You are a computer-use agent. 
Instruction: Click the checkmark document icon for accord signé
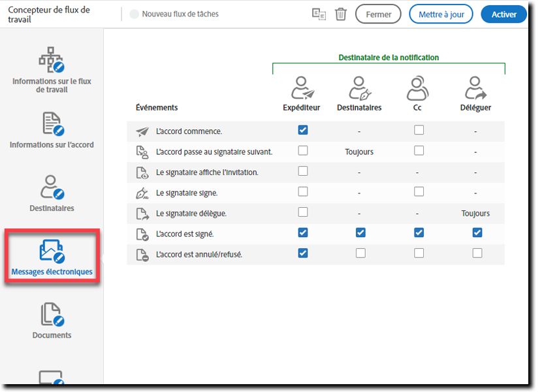(x=142, y=235)
